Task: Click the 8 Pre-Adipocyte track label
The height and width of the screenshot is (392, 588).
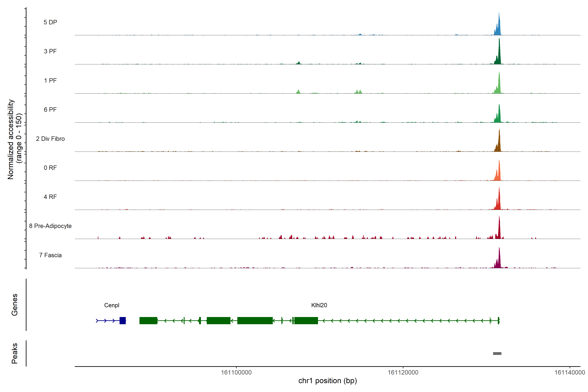Action: (x=50, y=226)
